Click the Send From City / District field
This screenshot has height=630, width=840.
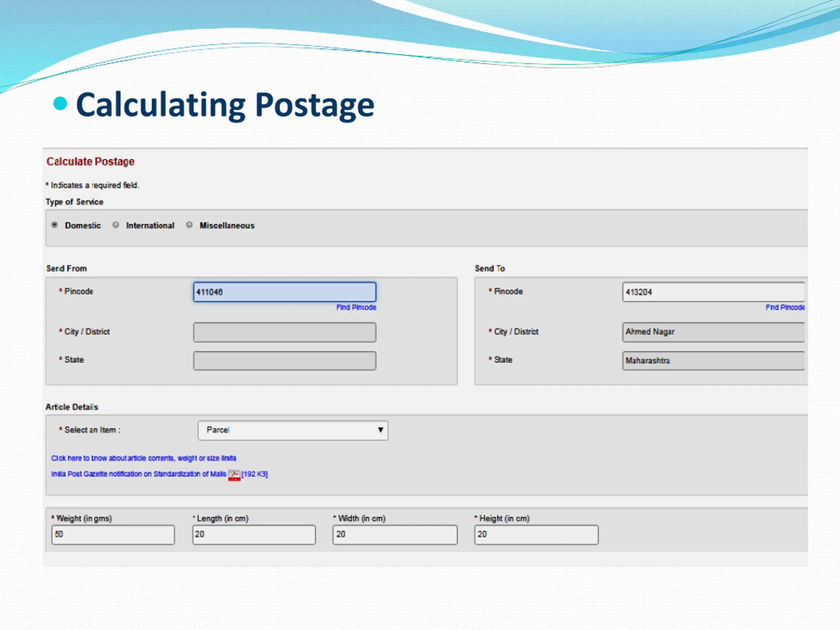(x=284, y=332)
